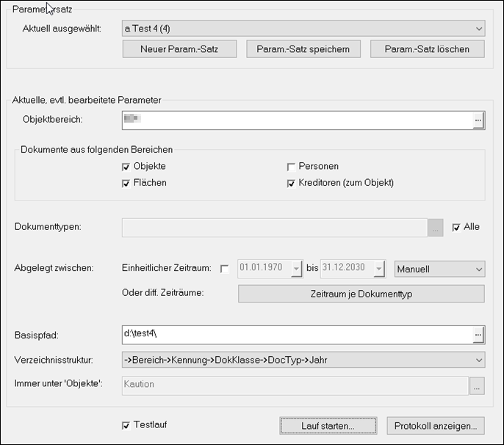
Task: Click ellipsis button beside Kaution field
Action: coord(478,385)
